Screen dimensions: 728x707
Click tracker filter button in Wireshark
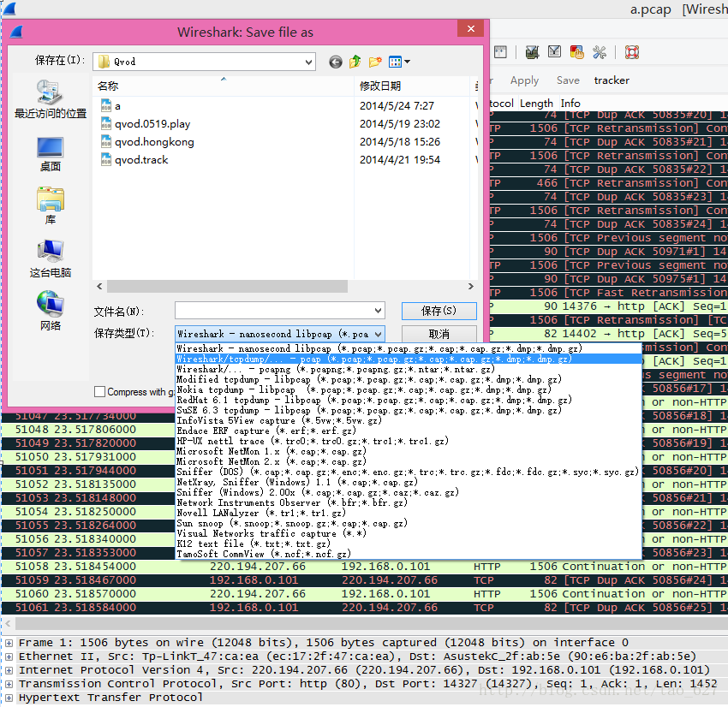(612, 80)
